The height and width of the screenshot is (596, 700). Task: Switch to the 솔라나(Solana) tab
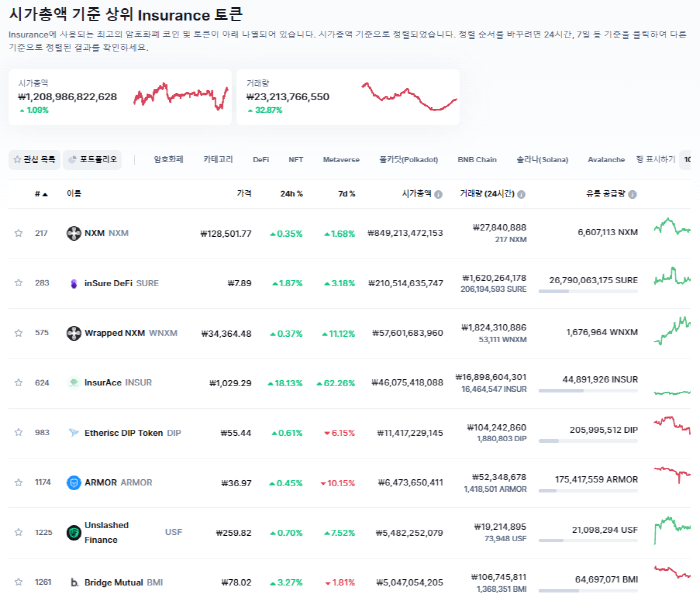[542, 159]
